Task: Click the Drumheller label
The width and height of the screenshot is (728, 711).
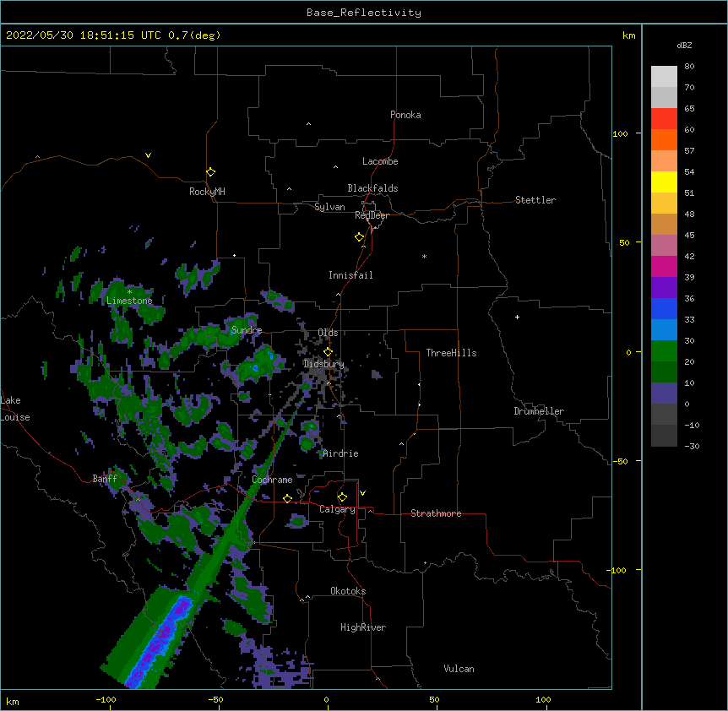Action: point(539,411)
